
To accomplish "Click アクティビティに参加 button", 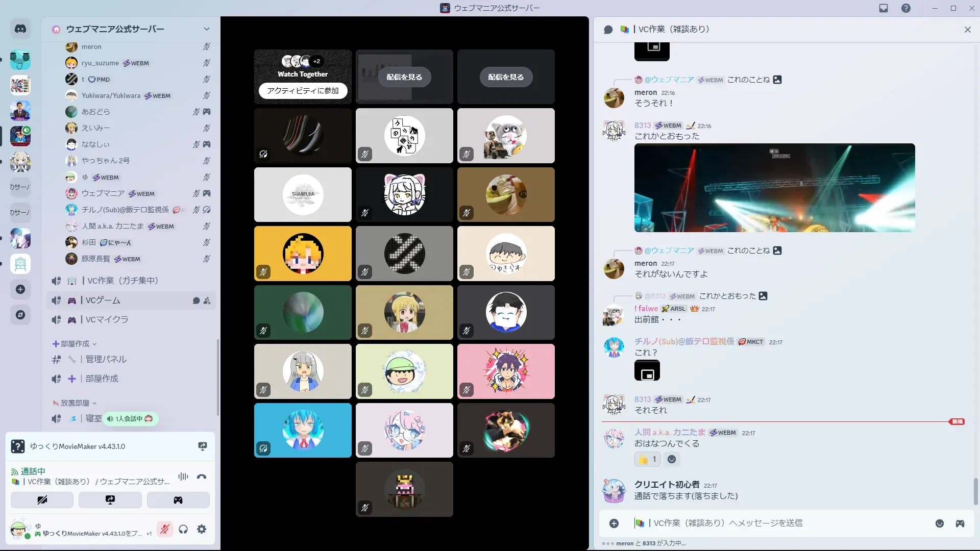I will tap(303, 91).
